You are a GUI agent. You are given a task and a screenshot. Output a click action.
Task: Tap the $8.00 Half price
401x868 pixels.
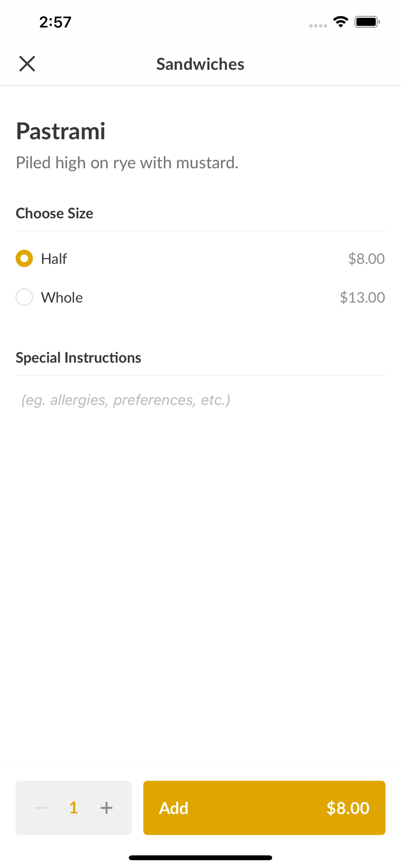[x=366, y=258]
